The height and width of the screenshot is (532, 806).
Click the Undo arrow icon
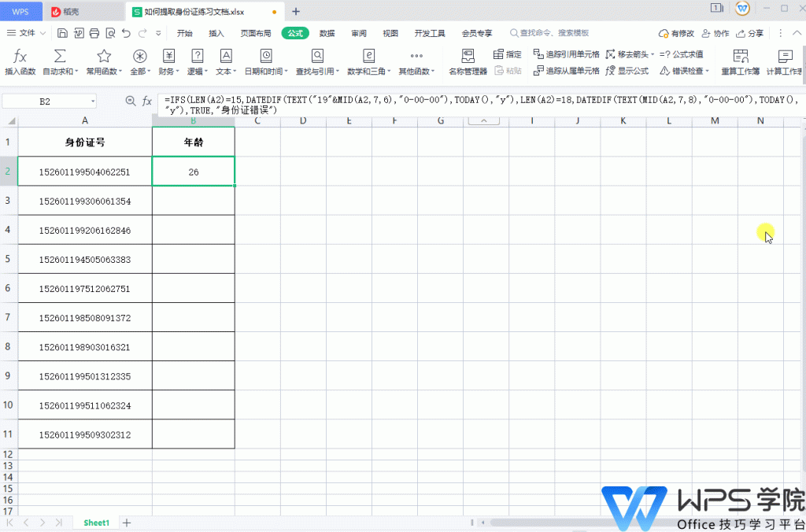(127, 33)
